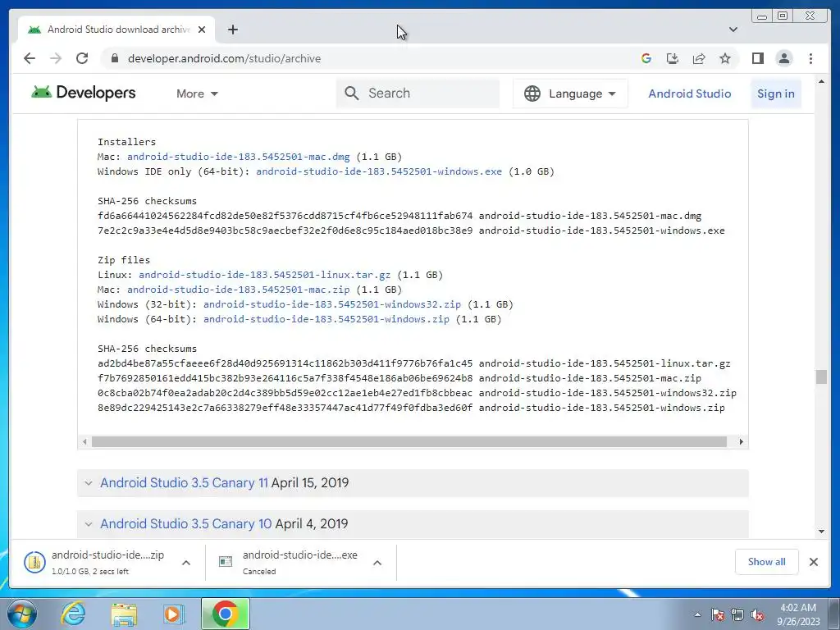Open options for canceled exe download
The image size is (840, 630).
[377, 563]
